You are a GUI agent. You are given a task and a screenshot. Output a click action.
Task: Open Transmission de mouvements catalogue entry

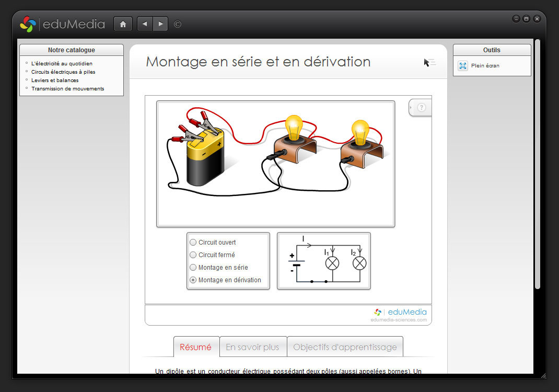(67, 89)
